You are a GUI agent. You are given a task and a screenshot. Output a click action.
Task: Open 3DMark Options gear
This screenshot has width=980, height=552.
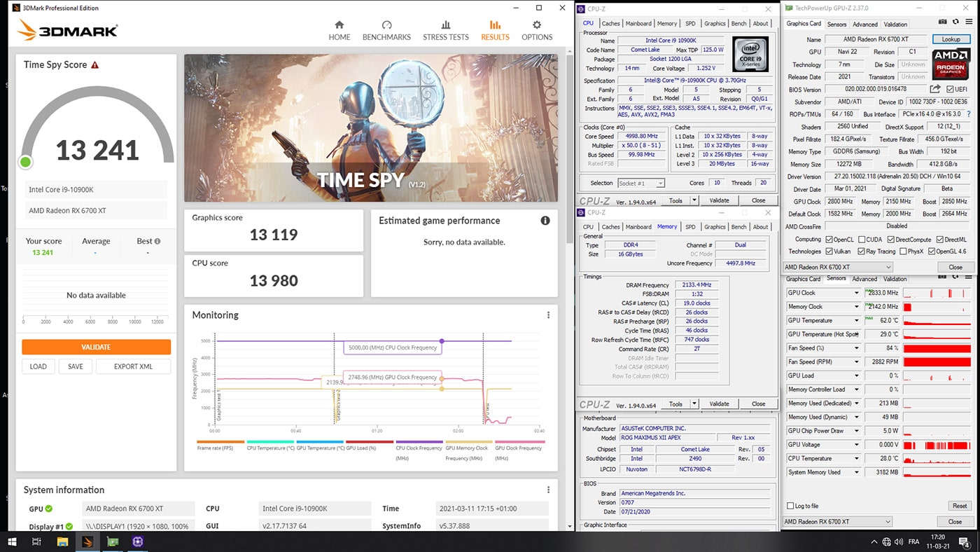coord(537,30)
